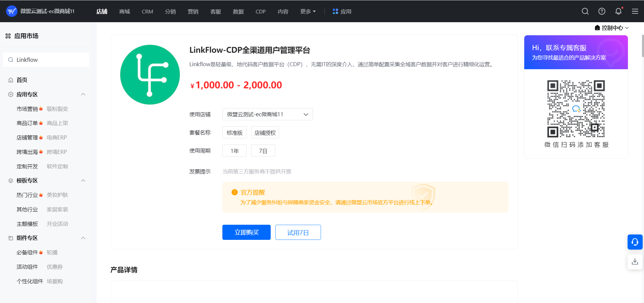Open the notification bell icon
Image resolution: width=644 pixels, height=303 pixels.
(618, 11)
